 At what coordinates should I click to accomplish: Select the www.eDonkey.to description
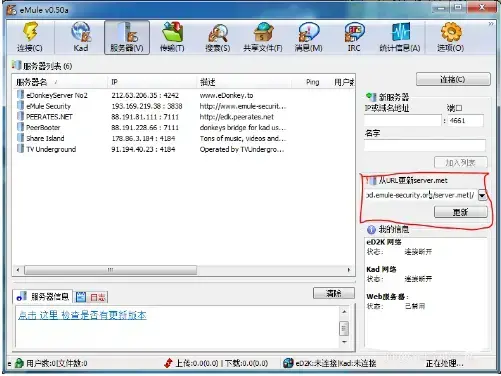tap(226, 95)
